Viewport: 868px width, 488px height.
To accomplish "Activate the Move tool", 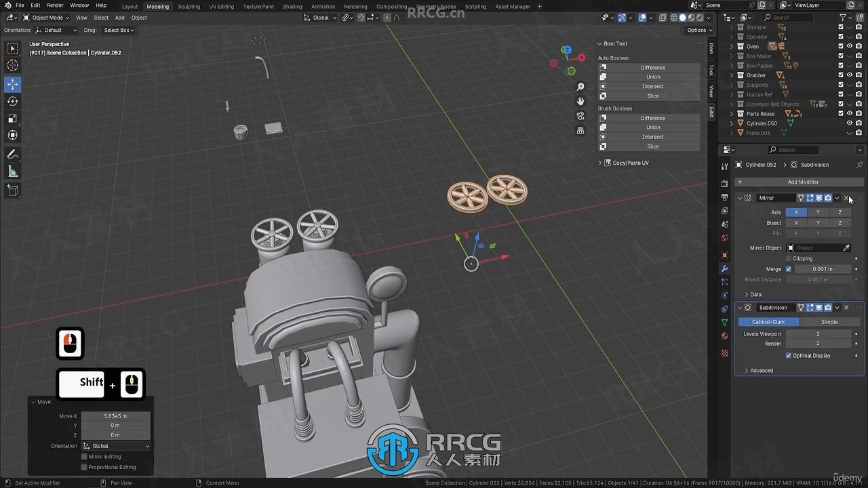I will point(13,85).
